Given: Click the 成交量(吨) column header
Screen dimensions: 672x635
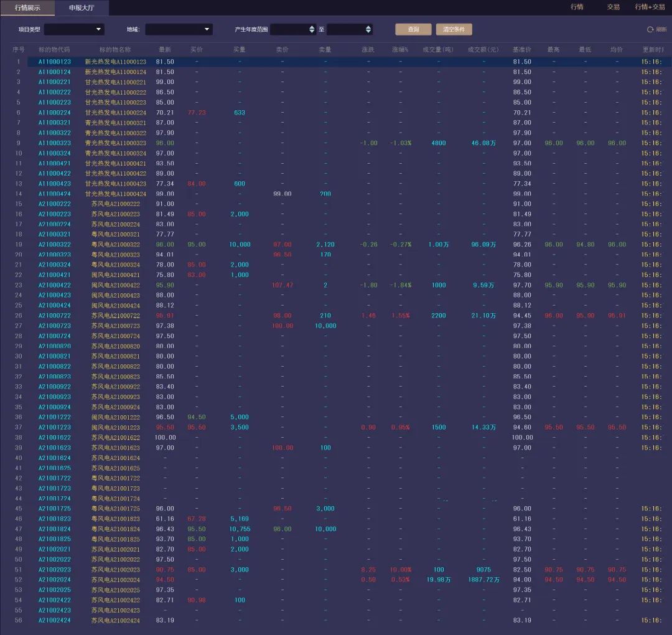Looking at the screenshot, I should pos(438,50).
